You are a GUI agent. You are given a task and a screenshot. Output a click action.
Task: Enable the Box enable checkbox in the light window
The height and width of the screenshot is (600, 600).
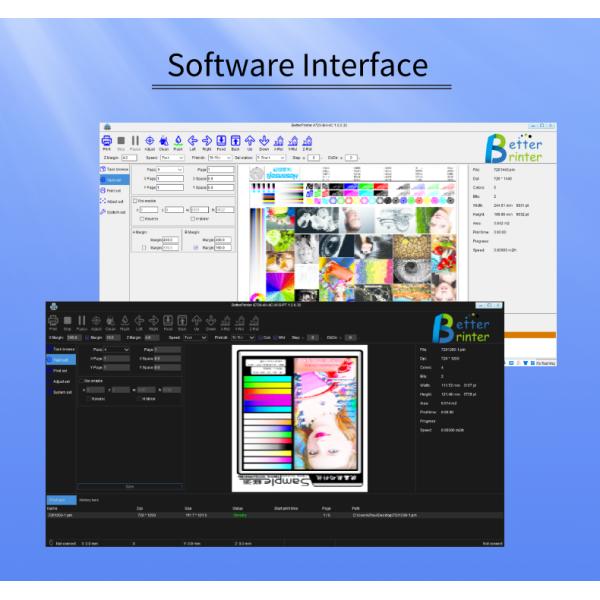136,200
